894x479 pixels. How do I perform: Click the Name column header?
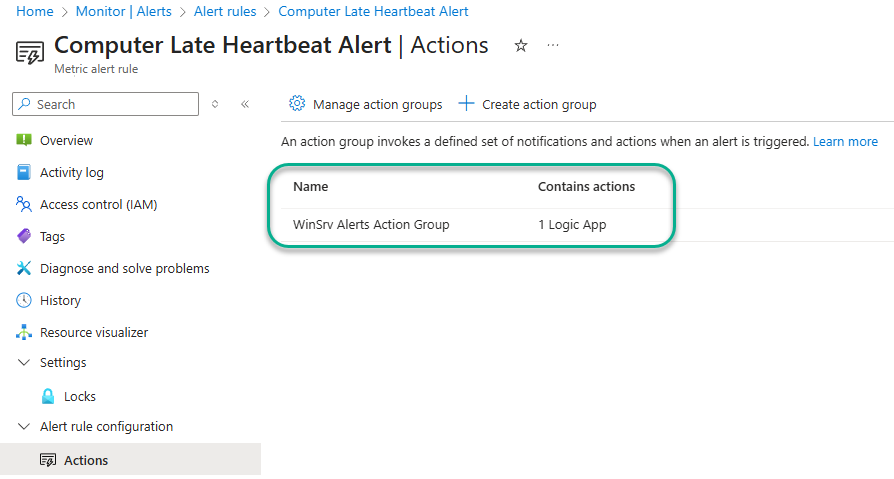point(311,186)
